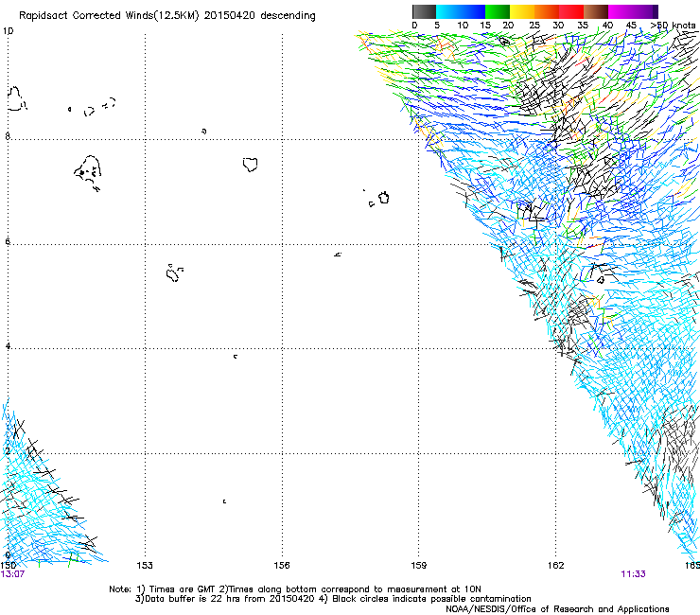
Task: Click the title text 'Rapidscat Corrected Winds(12.5KM)'
Action: (109, 16)
